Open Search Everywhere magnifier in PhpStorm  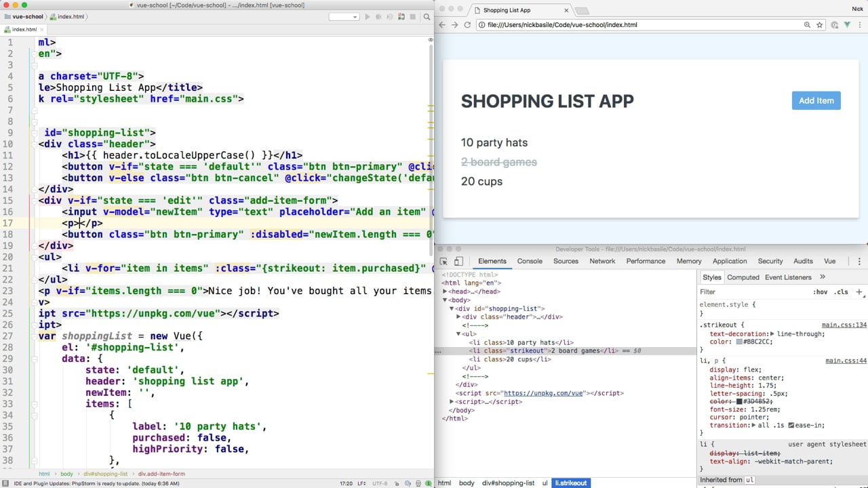(427, 16)
